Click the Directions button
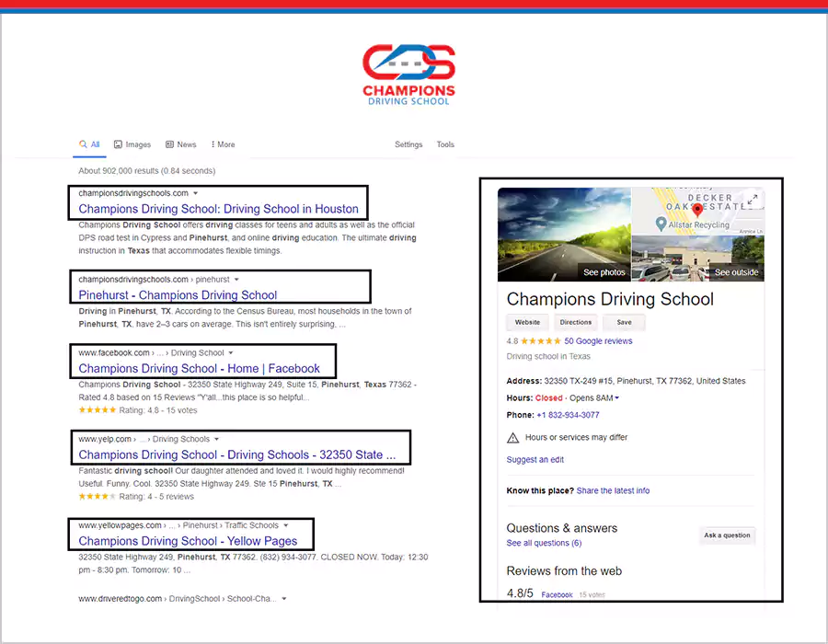Screen dimensions: 828x644 pyautogui.click(x=576, y=323)
